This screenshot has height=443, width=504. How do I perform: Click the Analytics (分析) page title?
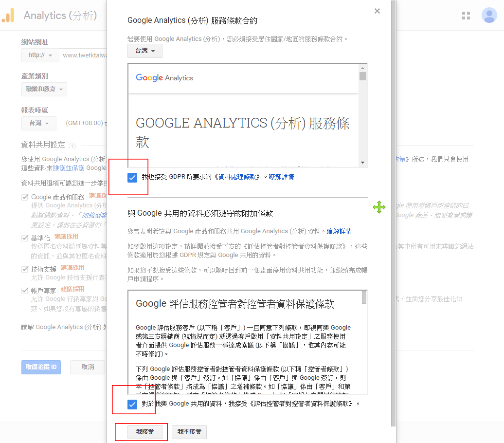click(x=60, y=16)
